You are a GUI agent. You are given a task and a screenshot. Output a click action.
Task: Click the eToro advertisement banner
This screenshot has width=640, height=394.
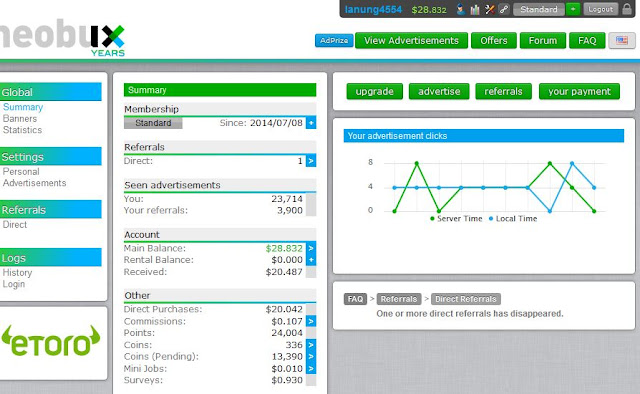[51, 342]
